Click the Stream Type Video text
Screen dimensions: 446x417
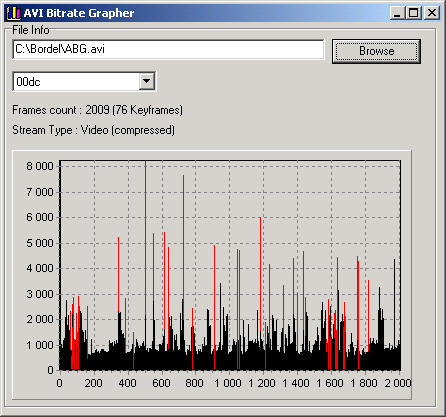(93, 130)
